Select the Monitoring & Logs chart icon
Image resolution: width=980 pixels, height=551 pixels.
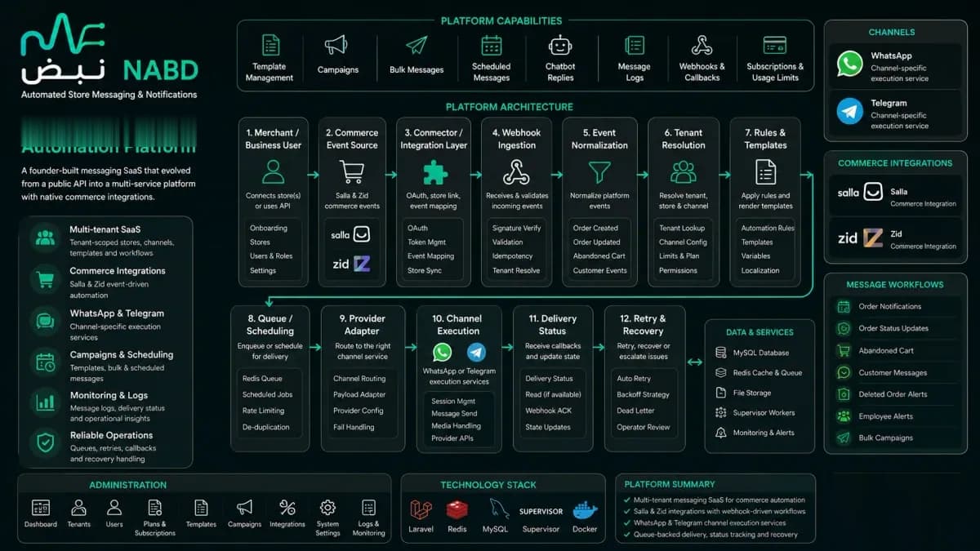pos(44,402)
